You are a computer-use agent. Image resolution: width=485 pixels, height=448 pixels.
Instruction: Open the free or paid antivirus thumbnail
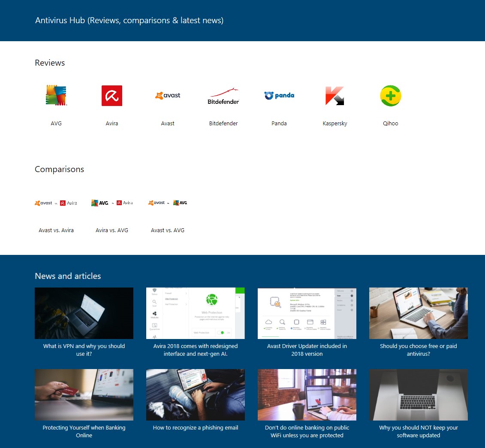coord(419,313)
